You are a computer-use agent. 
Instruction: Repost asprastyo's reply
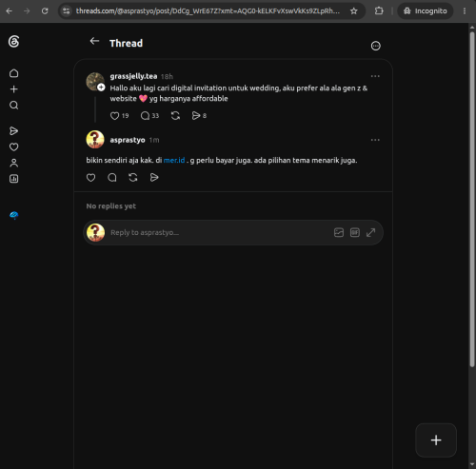133,178
